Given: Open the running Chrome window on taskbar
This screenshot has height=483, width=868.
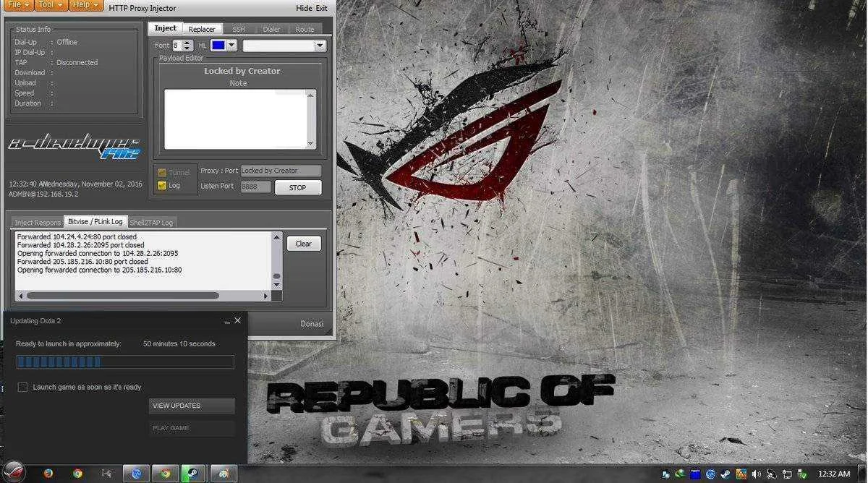Looking at the screenshot, I should [x=166, y=474].
